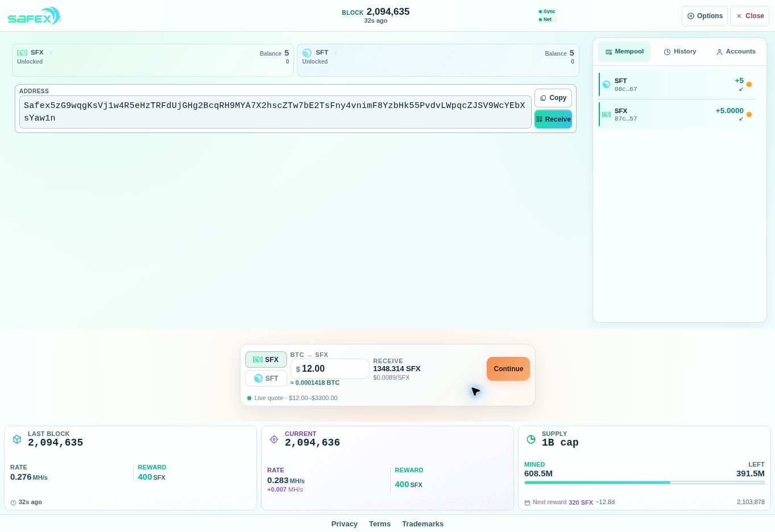Click the cube icon beside Last Block
775x532 pixels.
coord(17,439)
